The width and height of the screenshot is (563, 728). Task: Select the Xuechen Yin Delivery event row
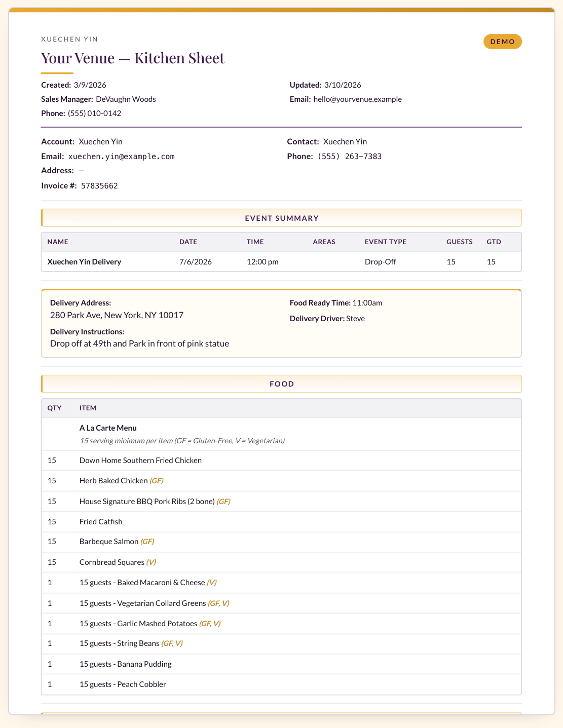[x=281, y=262]
